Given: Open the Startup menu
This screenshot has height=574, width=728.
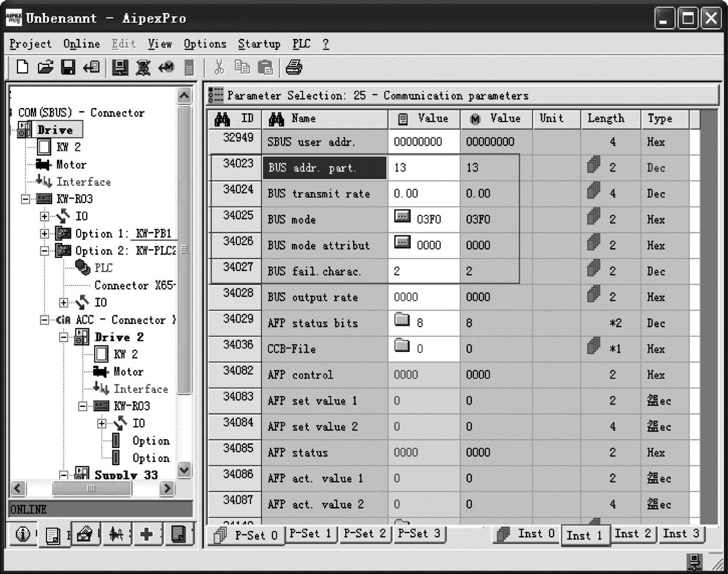Looking at the screenshot, I should [259, 44].
